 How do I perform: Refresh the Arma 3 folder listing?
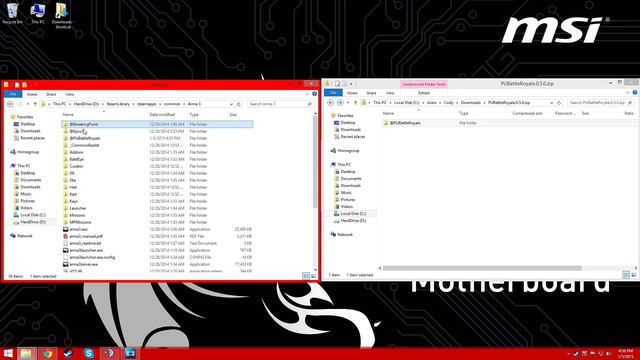pyautogui.click(x=239, y=104)
